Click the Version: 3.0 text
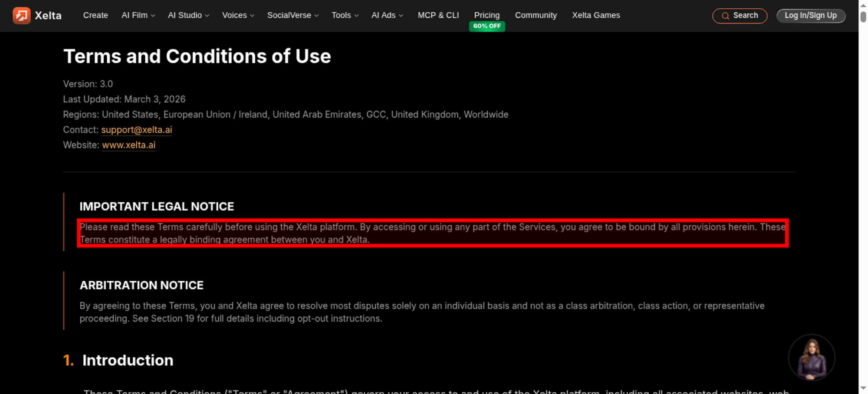 click(88, 84)
